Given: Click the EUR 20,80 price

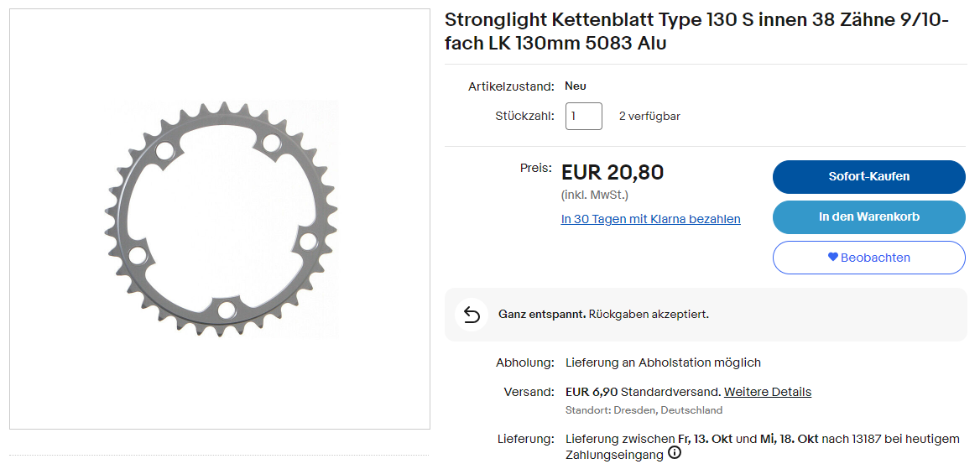Looking at the screenshot, I should coord(612,173).
